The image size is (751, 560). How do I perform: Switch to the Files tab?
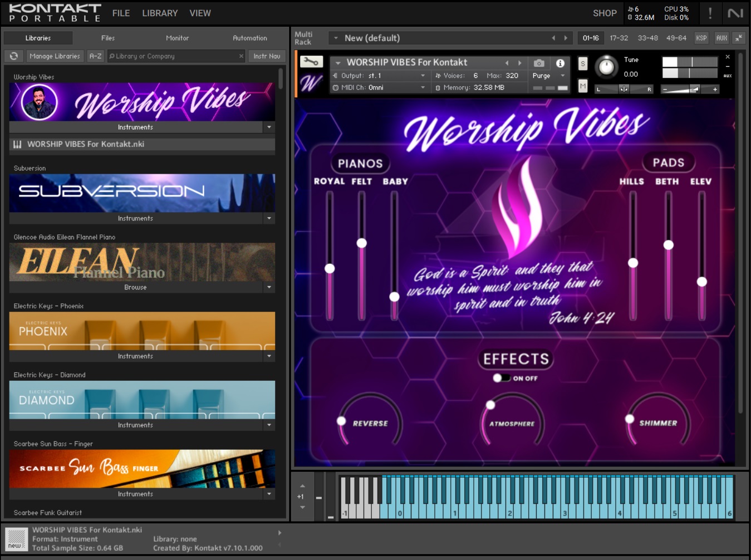[108, 38]
